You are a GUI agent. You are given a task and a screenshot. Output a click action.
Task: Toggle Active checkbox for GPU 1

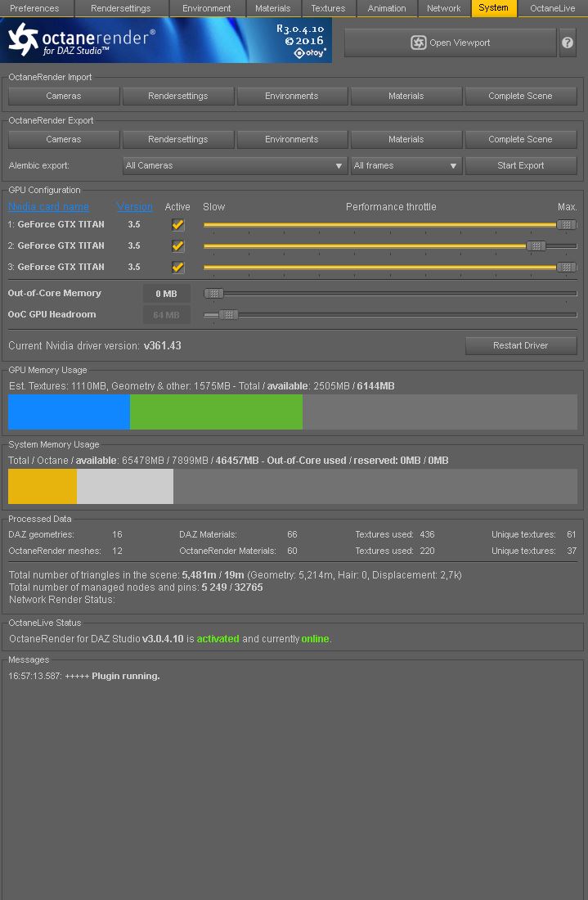click(x=177, y=224)
